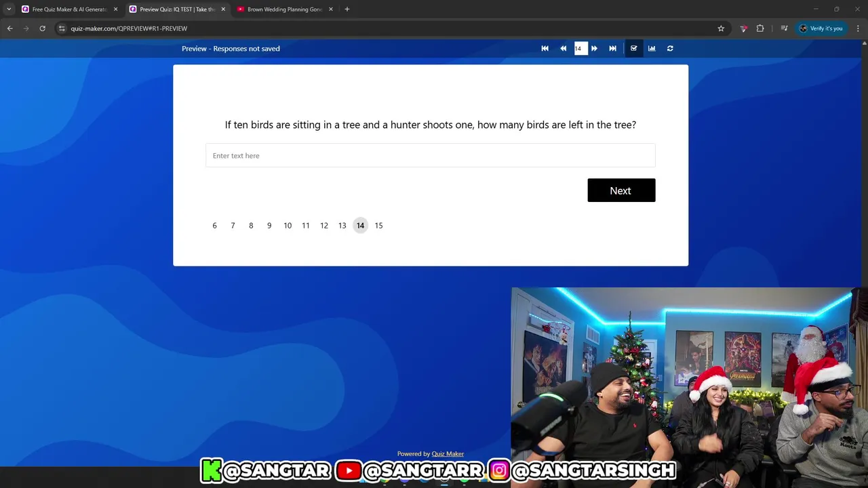Switch to Free Quiz Maker & AI Generator tab

[x=70, y=9]
